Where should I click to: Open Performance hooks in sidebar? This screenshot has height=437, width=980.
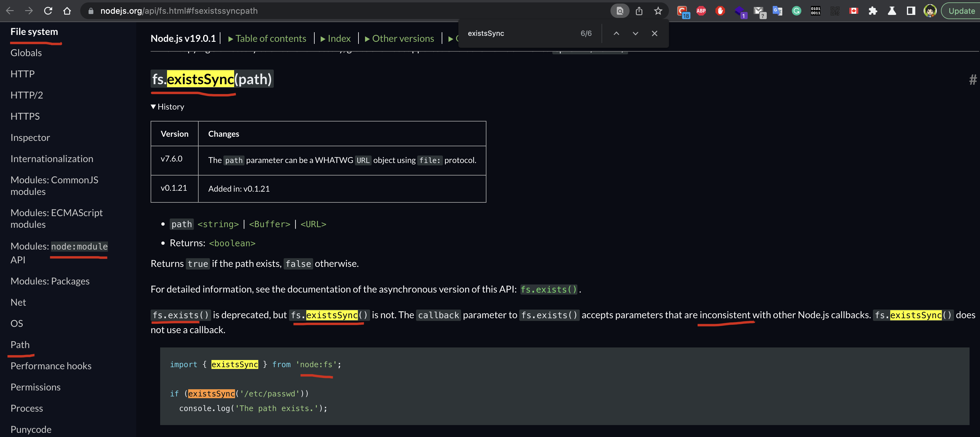51,366
